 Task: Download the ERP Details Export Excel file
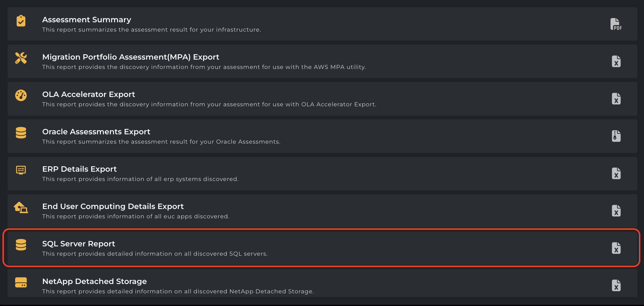click(x=617, y=173)
